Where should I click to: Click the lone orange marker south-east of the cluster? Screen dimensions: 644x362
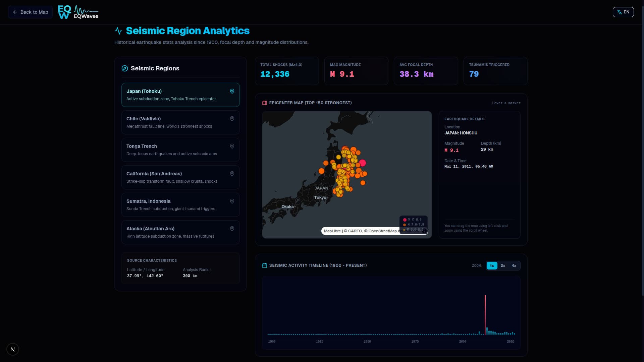[363, 183]
